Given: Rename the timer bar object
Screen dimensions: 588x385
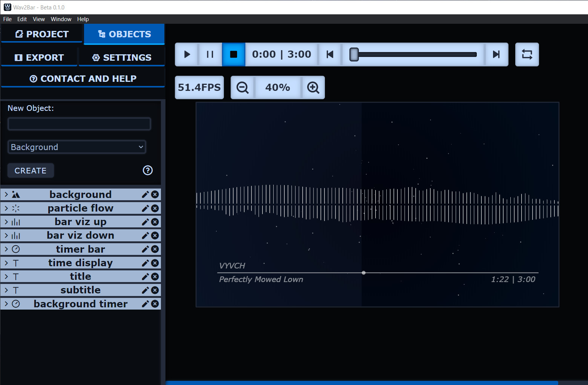Looking at the screenshot, I should (145, 249).
